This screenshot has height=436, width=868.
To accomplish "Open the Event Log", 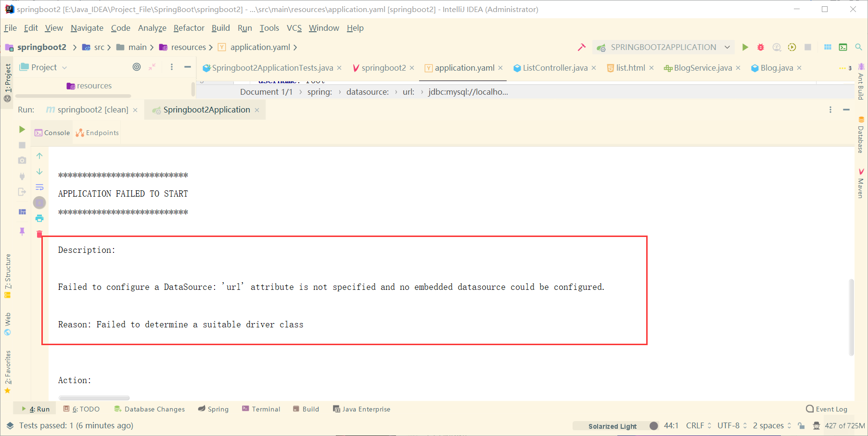I will pyautogui.click(x=827, y=409).
